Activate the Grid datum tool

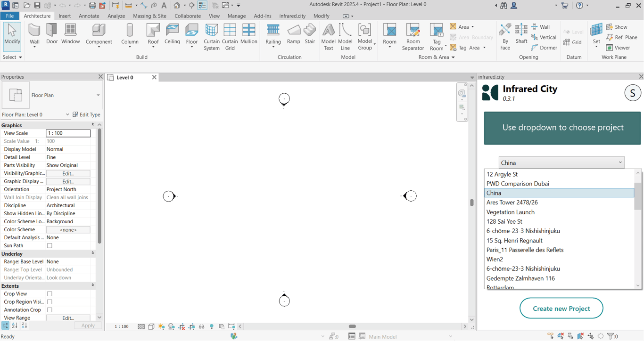click(573, 42)
